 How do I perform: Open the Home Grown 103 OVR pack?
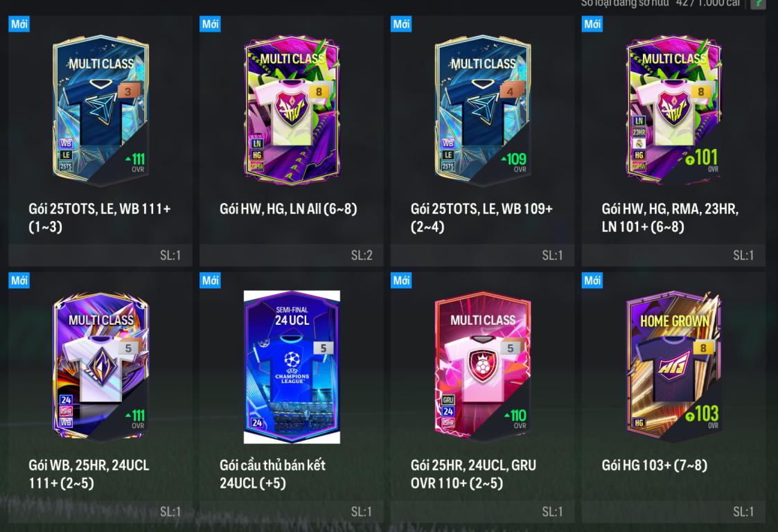click(673, 397)
